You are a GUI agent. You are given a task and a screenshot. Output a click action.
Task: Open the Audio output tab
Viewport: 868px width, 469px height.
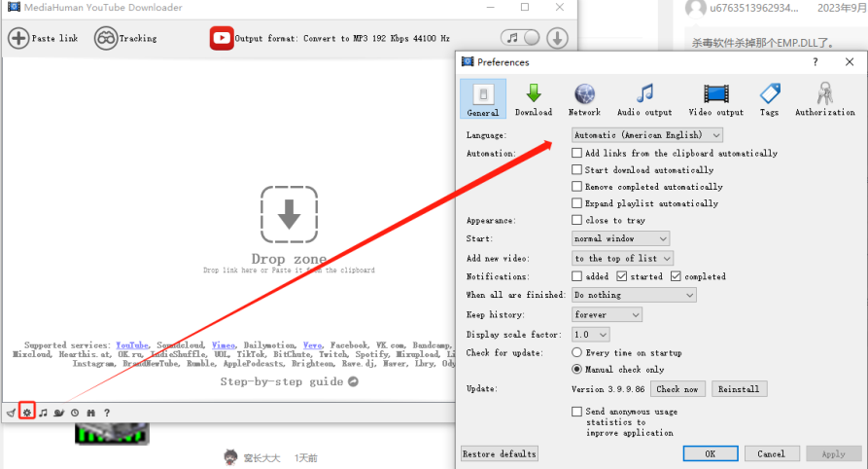coord(644,98)
